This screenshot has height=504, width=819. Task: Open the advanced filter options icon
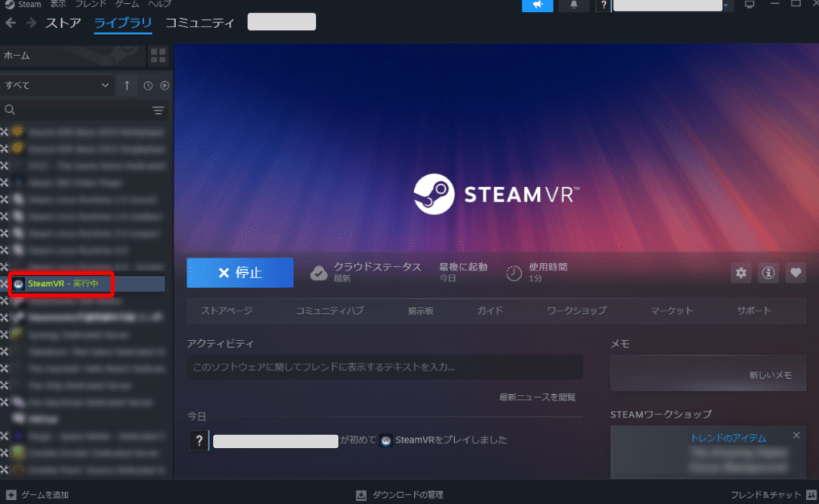(158, 110)
